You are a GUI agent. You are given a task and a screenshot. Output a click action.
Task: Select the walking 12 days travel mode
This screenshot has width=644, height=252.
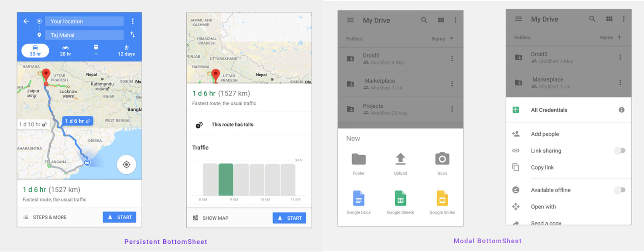click(x=126, y=51)
